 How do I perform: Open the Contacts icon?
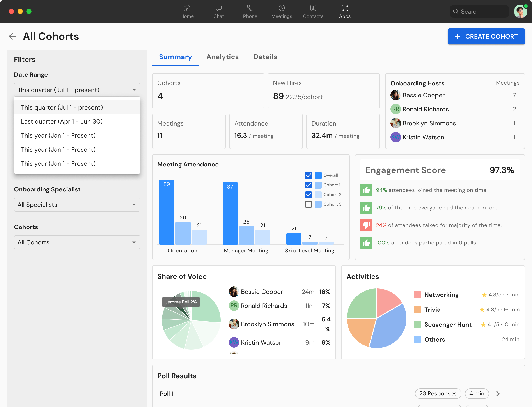(313, 8)
